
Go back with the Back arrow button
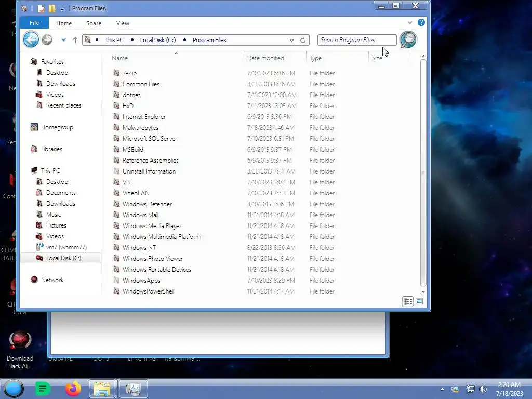click(x=31, y=39)
